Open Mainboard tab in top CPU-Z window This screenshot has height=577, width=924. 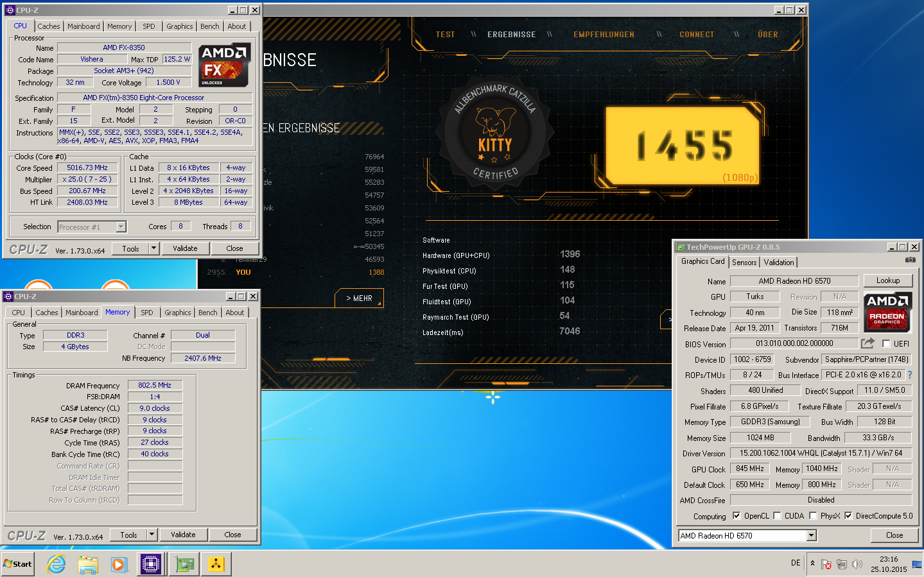point(83,26)
